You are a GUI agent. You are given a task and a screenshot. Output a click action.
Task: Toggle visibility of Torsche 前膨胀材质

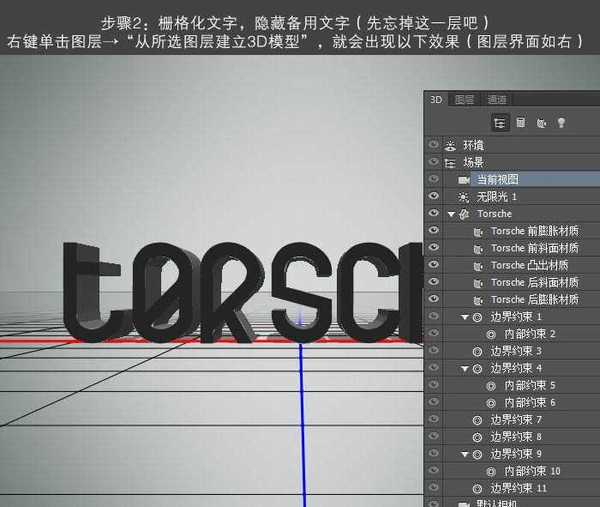click(434, 231)
